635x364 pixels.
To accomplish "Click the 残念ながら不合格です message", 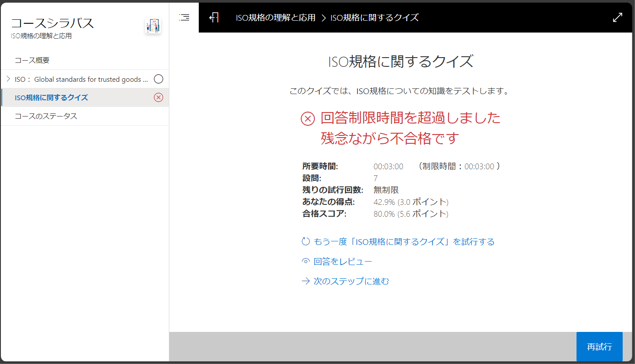I will pyautogui.click(x=390, y=138).
